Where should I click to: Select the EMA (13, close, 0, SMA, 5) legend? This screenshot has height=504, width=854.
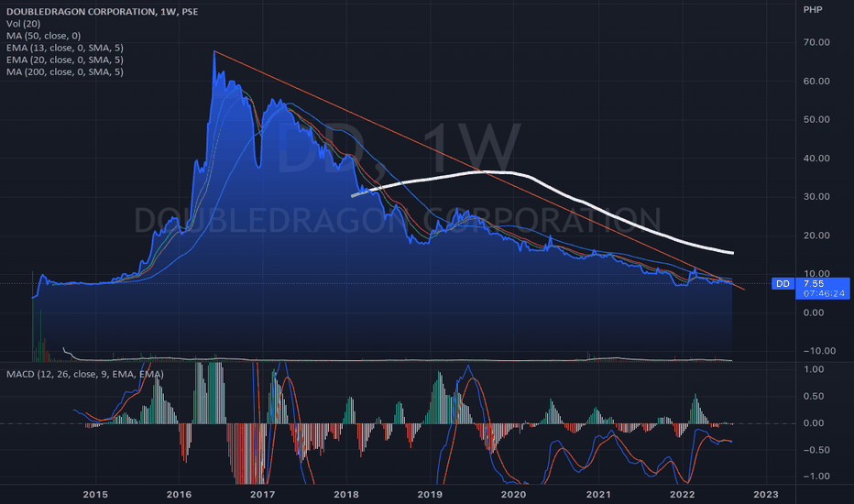click(65, 48)
